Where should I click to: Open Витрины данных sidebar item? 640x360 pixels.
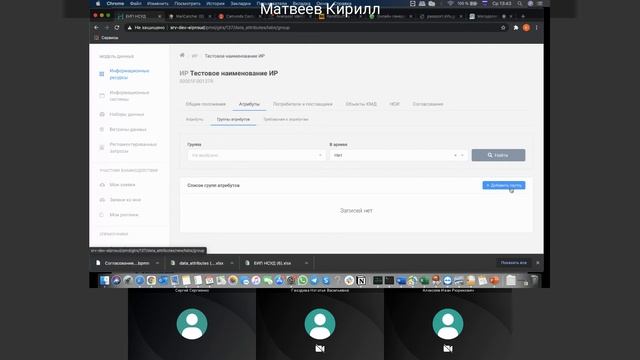tap(127, 129)
